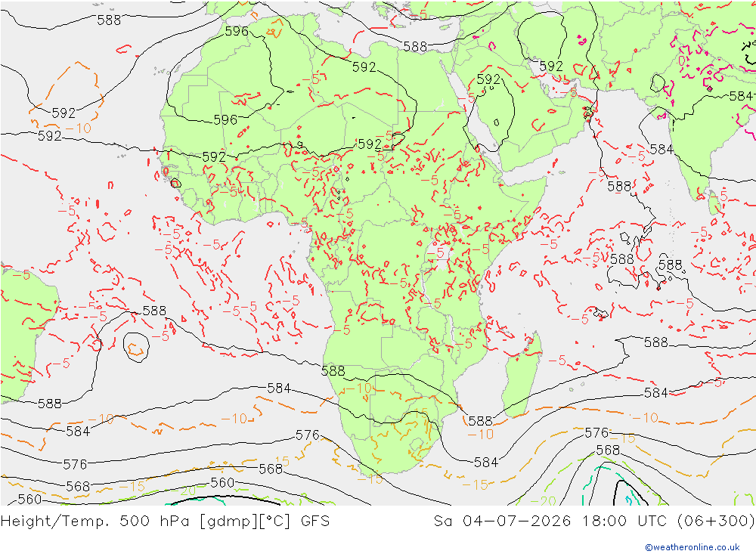Click the "560" label beside the green -20 isotherm
This screenshot has height=554, width=756.
tap(223, 483)
